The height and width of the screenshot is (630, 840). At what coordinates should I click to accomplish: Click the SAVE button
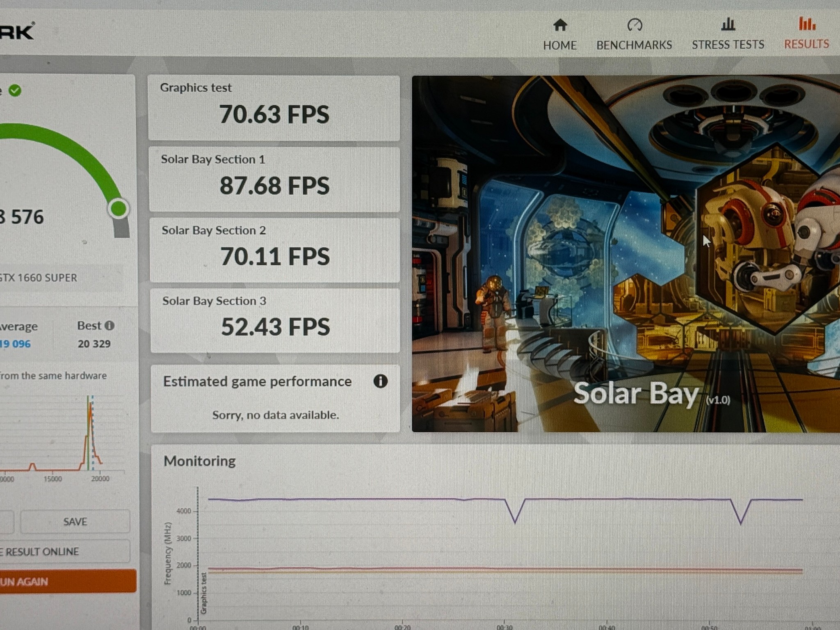click(x=75, y=521)
